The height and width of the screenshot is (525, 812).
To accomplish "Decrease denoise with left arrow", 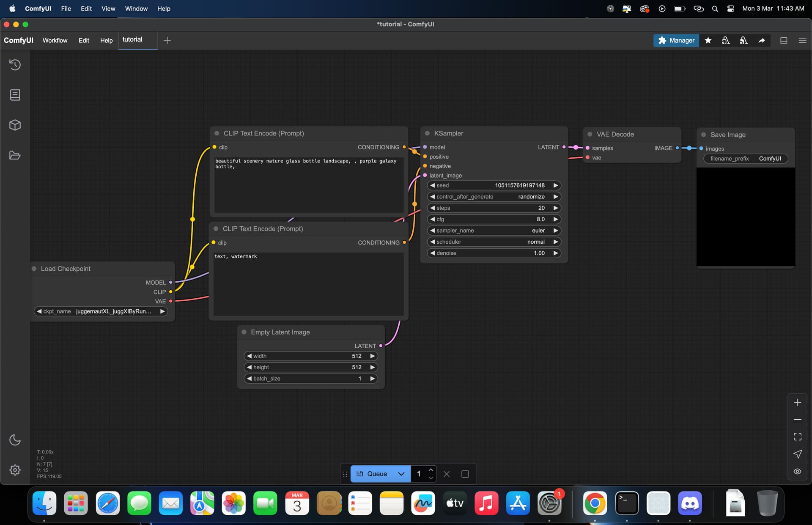I will (x=432, y=253).
